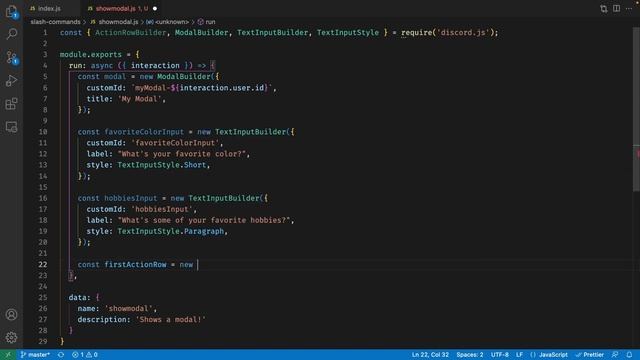640x360 pixels.
Task: Open the Source Control view icon
Action: [x=11, y=58]
